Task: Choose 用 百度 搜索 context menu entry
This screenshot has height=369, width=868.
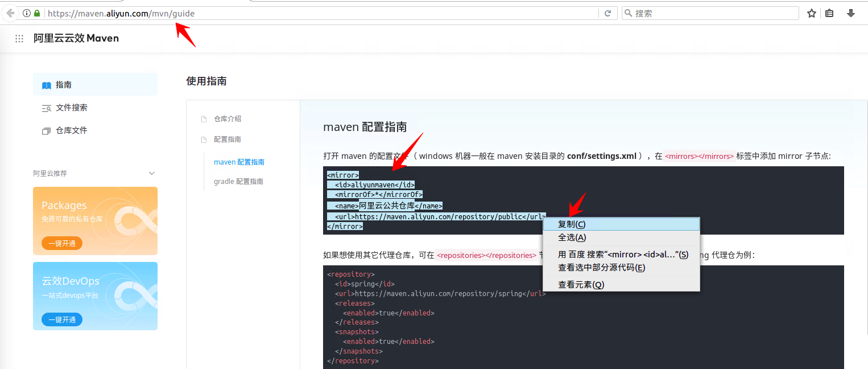Action: 621,255
